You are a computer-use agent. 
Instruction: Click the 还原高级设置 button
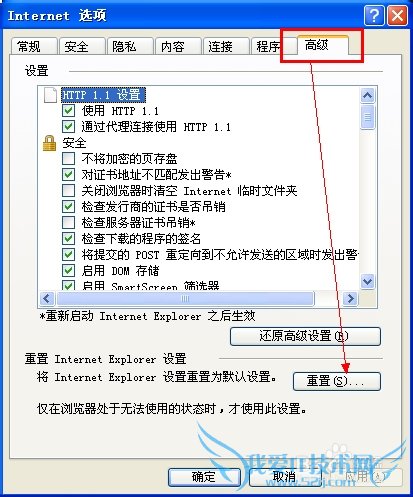[305, 336]
